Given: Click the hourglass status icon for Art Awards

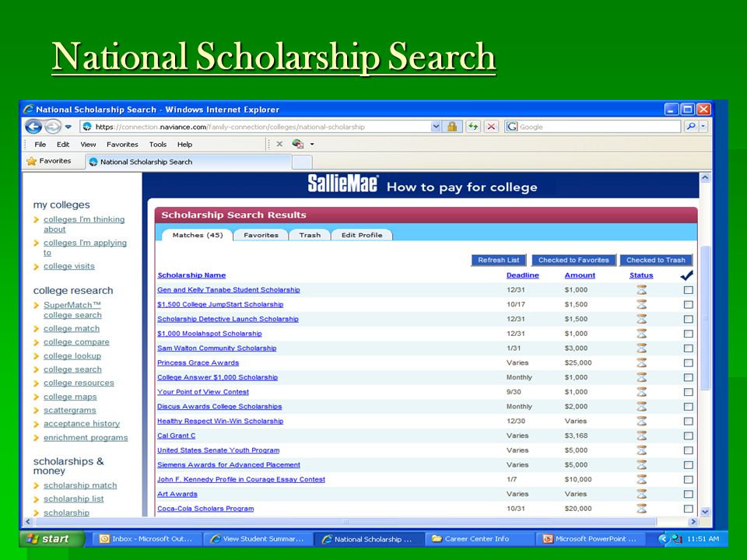Looking at the screenshot, I should pyautogui.click(x=642, y=494).
